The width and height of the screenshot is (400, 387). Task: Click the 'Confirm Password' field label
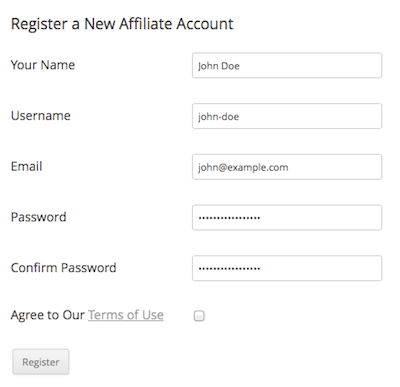(64, 268)
